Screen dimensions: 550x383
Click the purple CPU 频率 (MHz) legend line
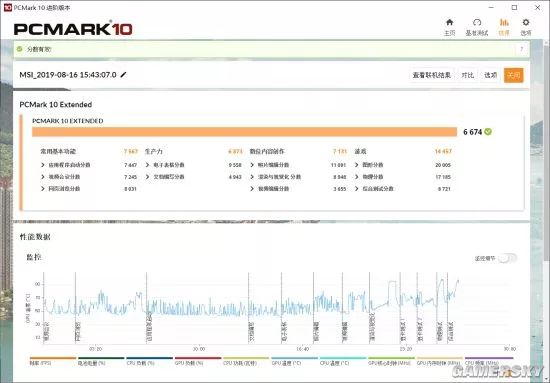pos(489,358)
